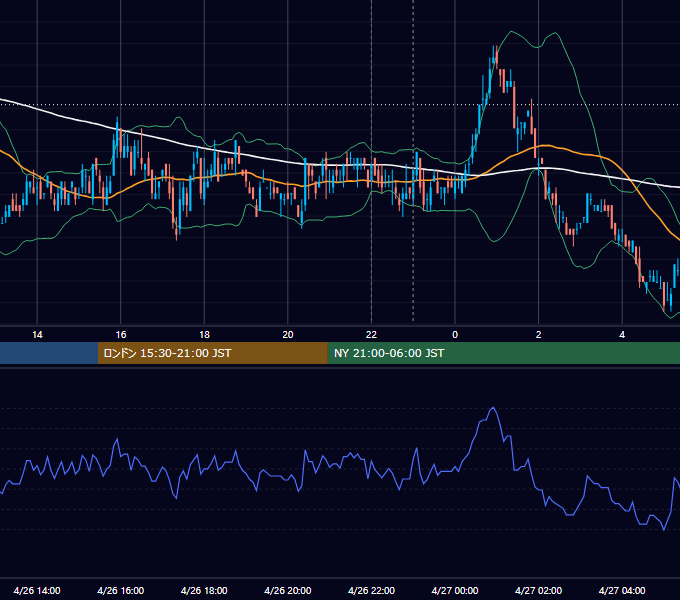
Task: Click the 4/26 22:00 date label
Action: click(x=371, y=590)
